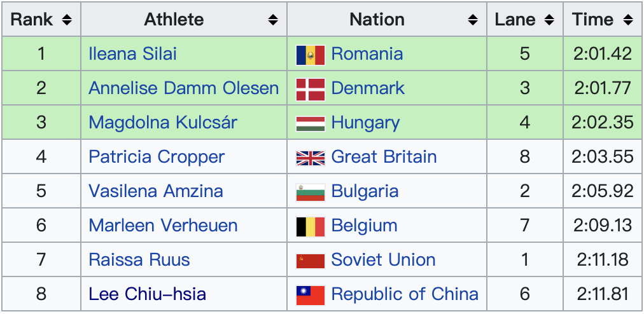Click the Soviet Union flag icon

pos(311,261)
